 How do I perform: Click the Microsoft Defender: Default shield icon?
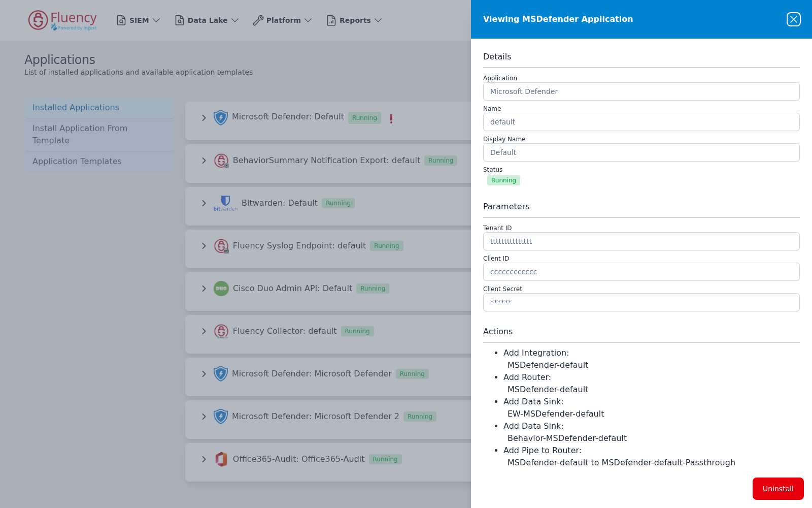pos(221,118)
